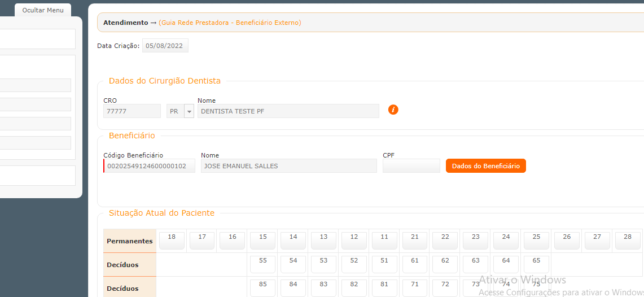Click the Ocultar Menu tab

43,10
